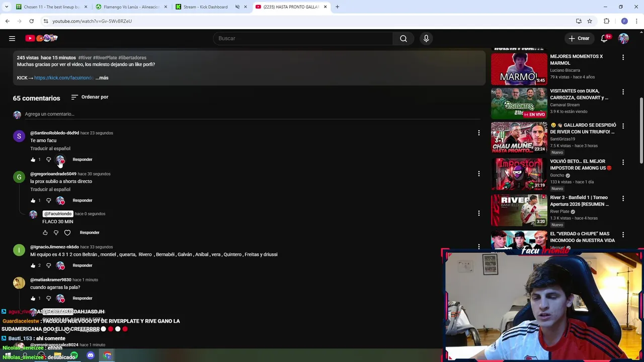Focus the 'Buscar' search box
Image resolution: width=644 pixels, height=362 pixels.
coord(303,38)
